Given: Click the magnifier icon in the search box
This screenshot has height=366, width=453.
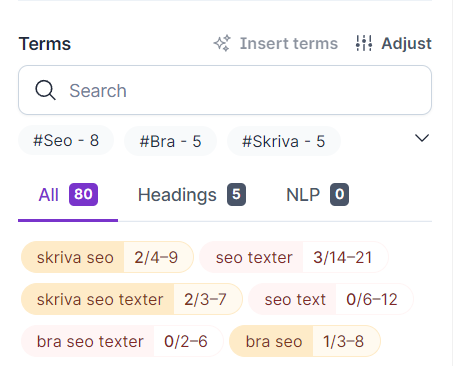Looking at the screenshot, I should pyautogui.click(x=45, y=90).
